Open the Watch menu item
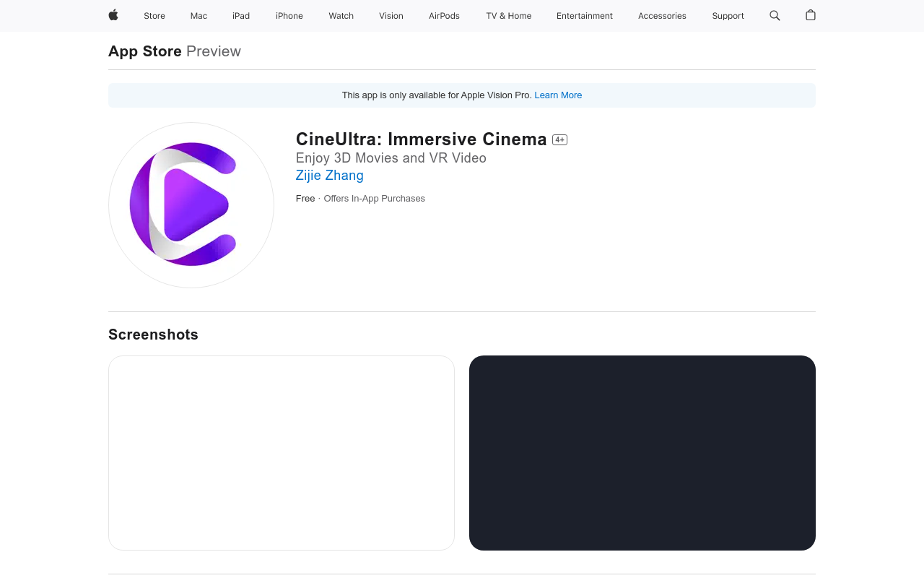 [x=341, y=16]
